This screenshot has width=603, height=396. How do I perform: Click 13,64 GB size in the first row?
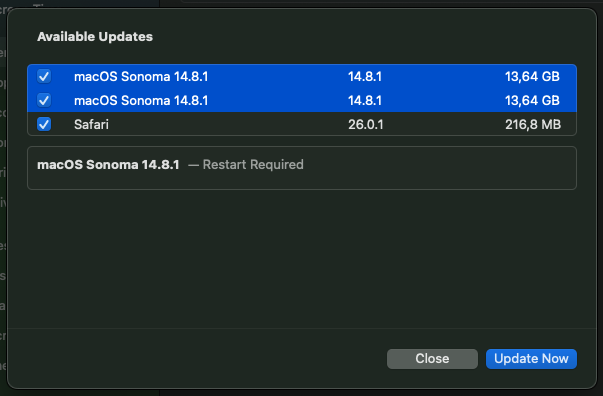[x=532, y=77]
